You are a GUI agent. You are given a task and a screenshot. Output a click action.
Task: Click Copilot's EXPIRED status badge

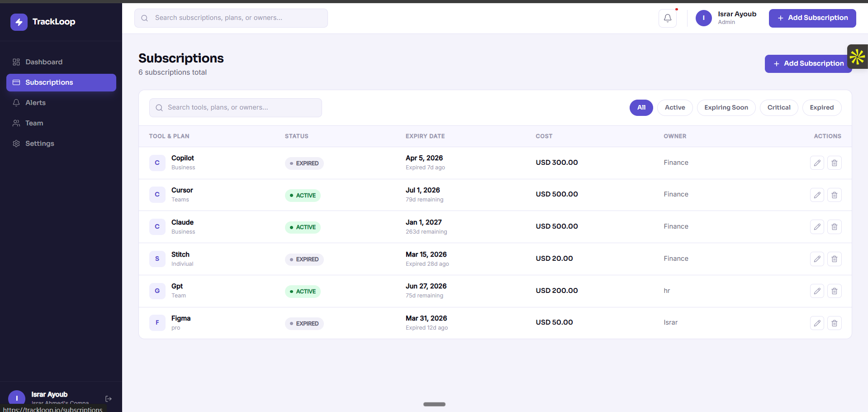pyautogui.click(x=304, y=163)
